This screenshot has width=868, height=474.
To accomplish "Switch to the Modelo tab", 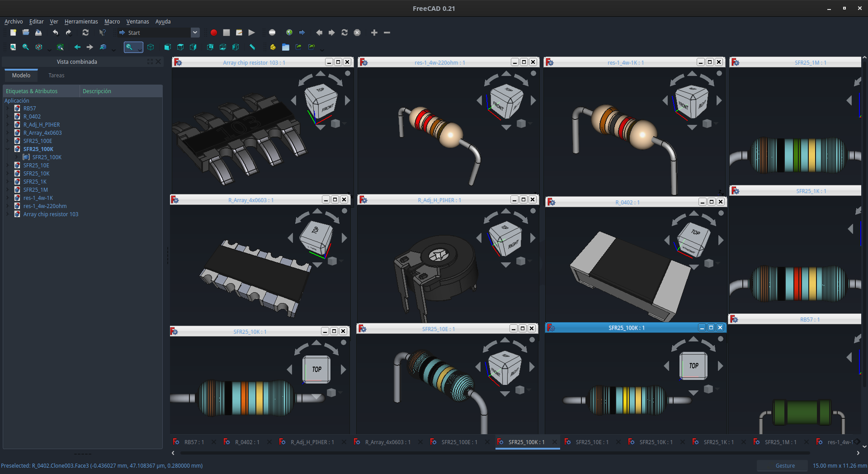I will click(x=21, y=76).
